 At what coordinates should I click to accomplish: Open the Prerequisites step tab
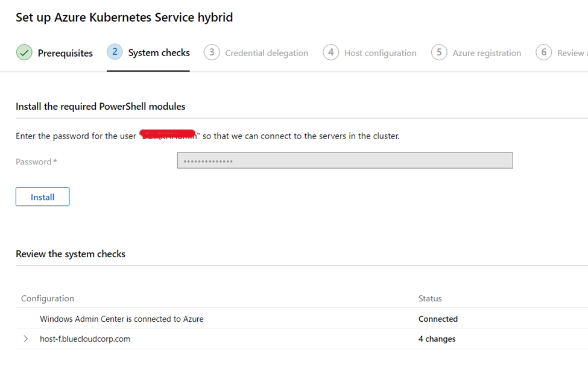[x=55, y=53]
